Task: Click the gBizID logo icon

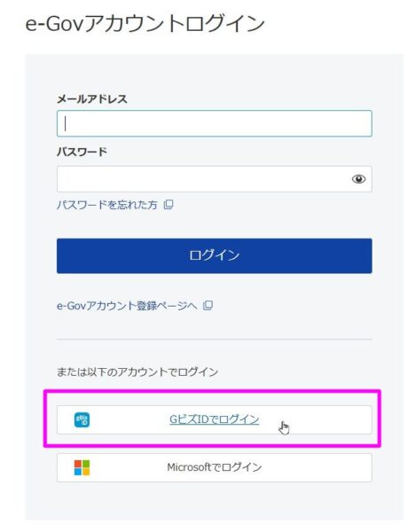Action: point(82,420)
